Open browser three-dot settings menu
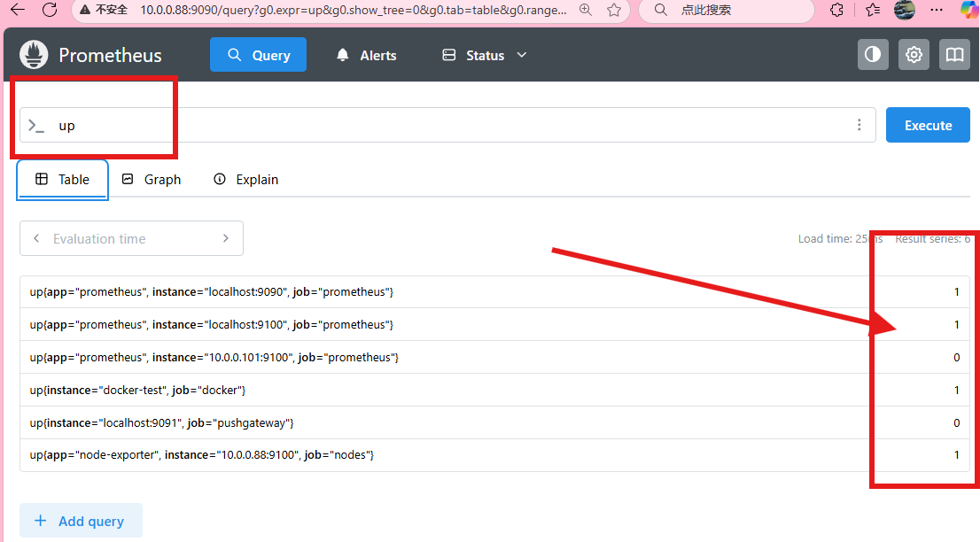Screen dimensions: 980x542 point(937,10)
